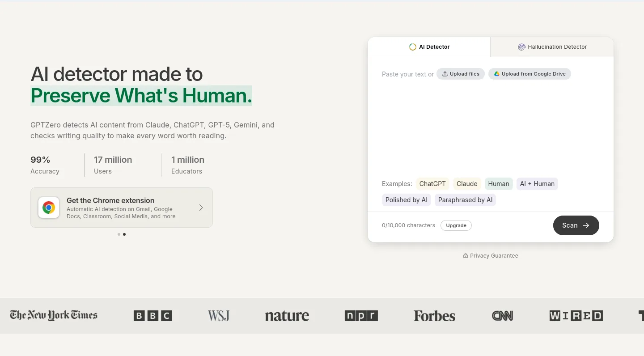Click the NPR logo
The width and height of the screenshot is (644, 356).
click(361, 316)
